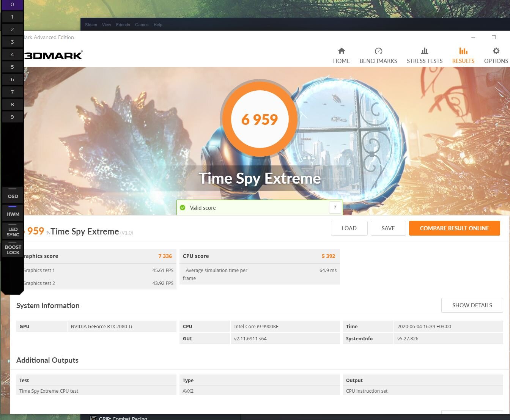Open the HOME tab in 3DMark
Viewport: 510px width, 420px height.
pyautogui.click(x=341, y=56)
